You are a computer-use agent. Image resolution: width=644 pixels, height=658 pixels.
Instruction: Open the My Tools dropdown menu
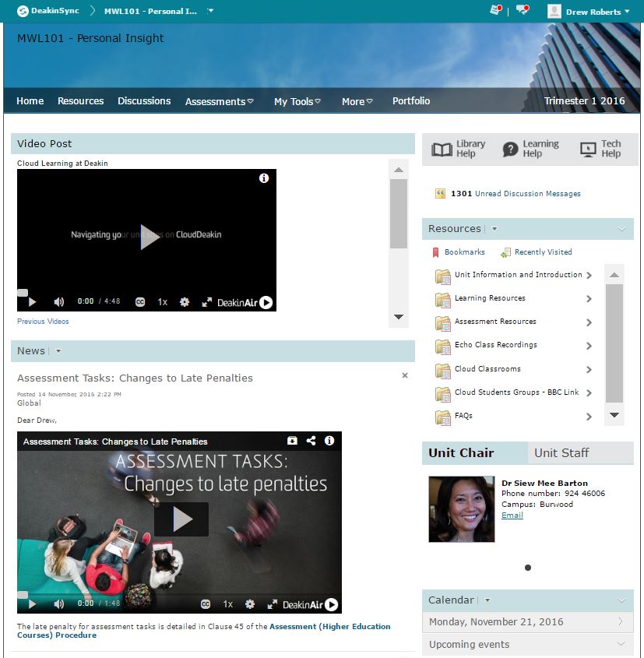297,101
